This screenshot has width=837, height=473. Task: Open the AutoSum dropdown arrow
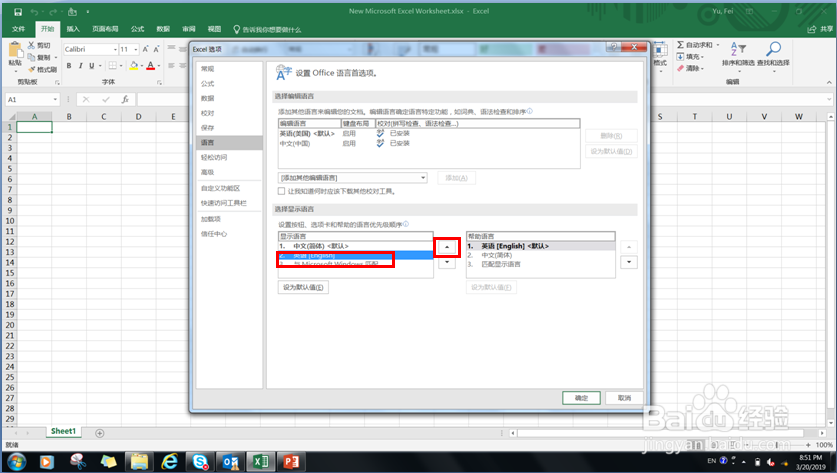tap(718, 45)
